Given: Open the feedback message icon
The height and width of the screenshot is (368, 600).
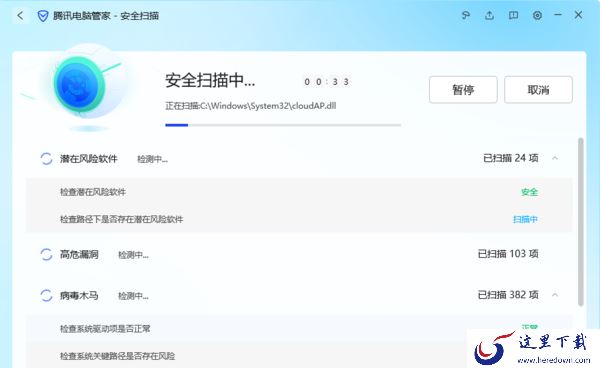Looking at the screenshot, I should [514, 15].
